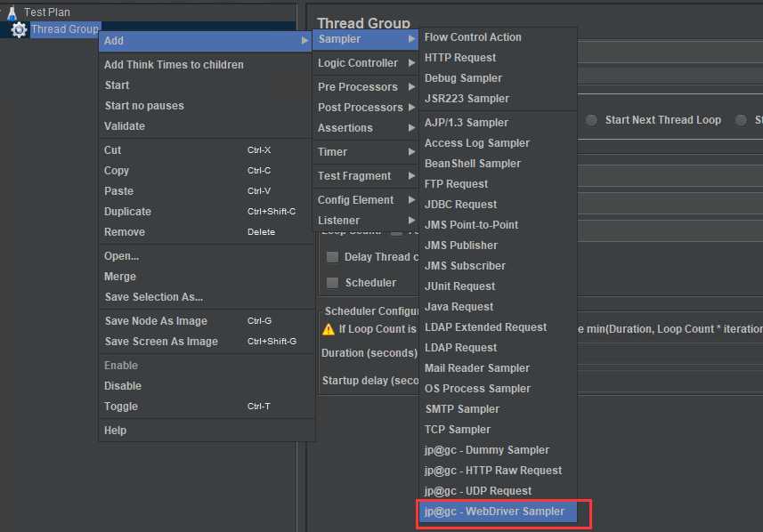Add an OS Process Sampler

(499, 388)
